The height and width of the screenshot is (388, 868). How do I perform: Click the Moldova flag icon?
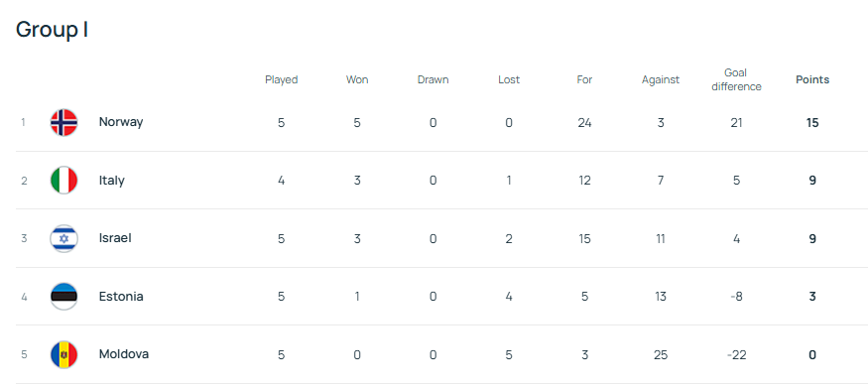pos(63,355)
